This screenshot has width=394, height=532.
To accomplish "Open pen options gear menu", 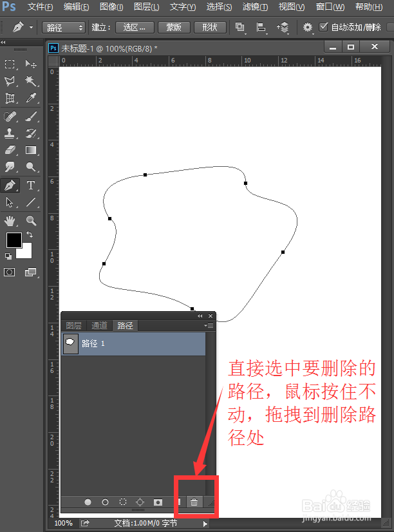I will (x=308, y=27).
